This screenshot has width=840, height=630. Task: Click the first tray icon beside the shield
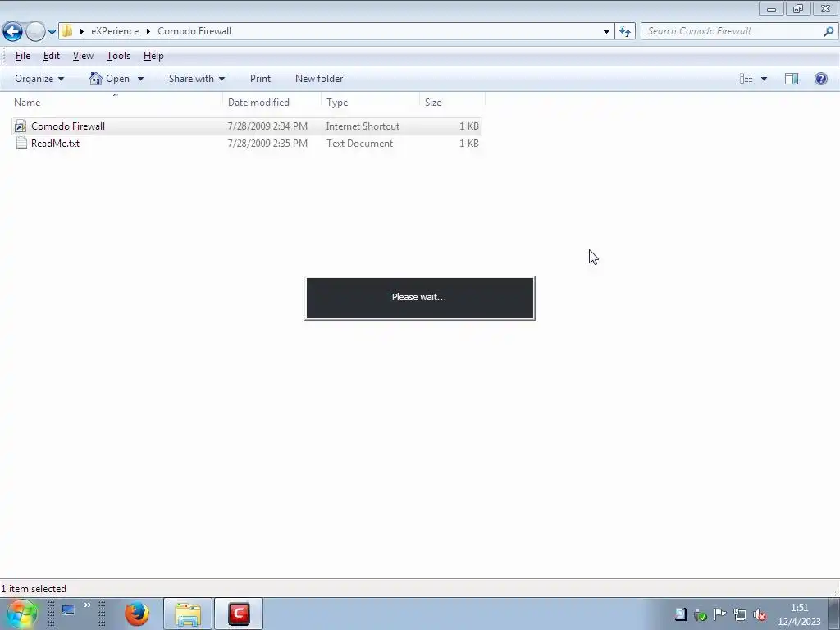680,614
